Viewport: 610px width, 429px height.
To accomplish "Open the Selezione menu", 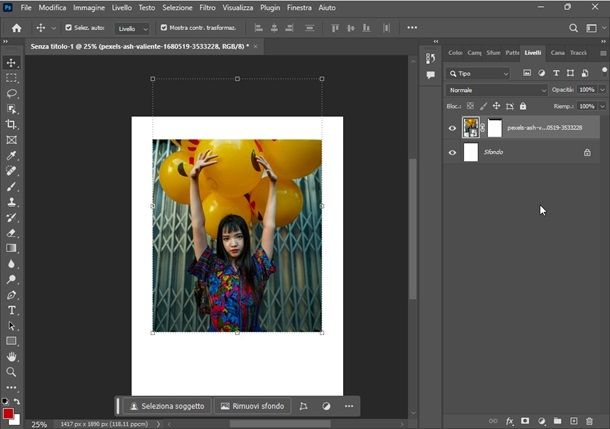I will [x=177, y=7].
